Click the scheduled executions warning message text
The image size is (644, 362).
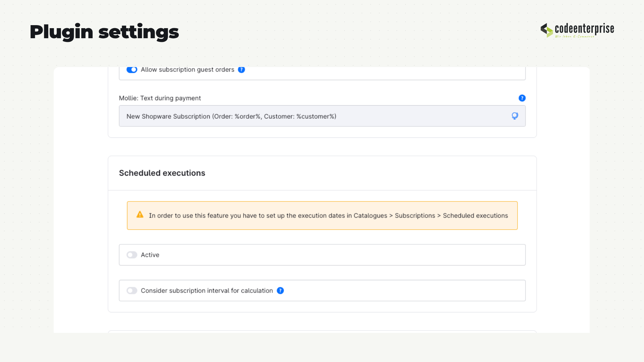[328, 216]
